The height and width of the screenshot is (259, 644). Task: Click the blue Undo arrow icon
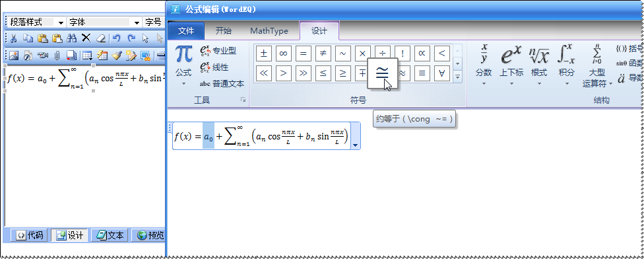(x=117, y=38)
